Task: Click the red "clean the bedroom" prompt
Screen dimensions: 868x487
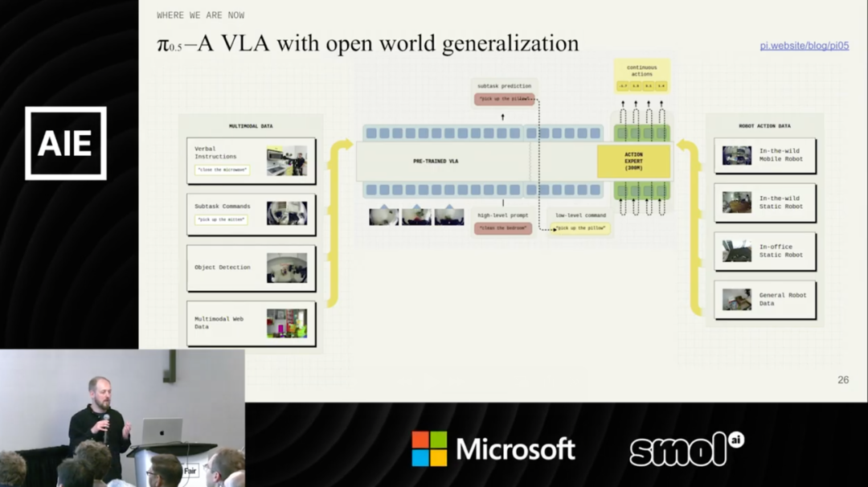Action: point(502,228)
